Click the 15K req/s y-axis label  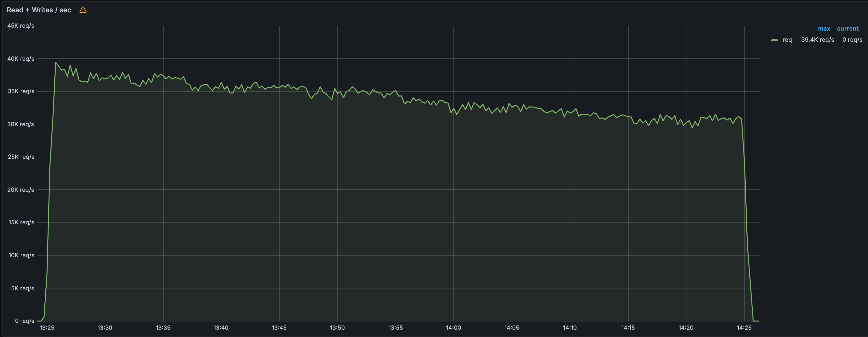click(x=21, y=222)
